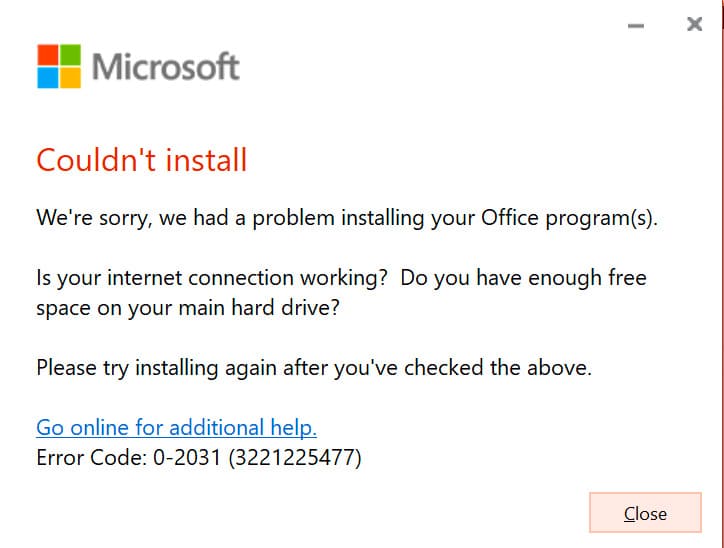Minimize the Office installer dialog
The image size is (724, 548).
click(x=634, y=26)
